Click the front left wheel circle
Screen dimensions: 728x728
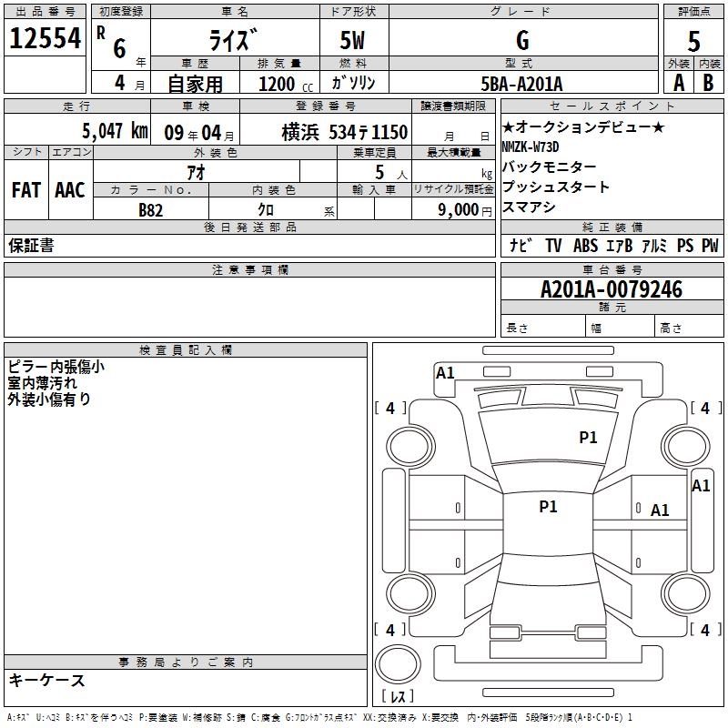click(410, 447)
